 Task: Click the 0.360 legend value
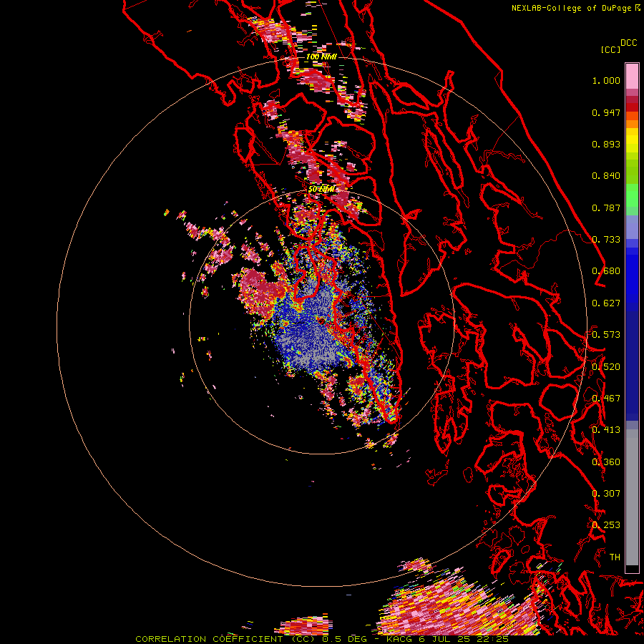606,462
